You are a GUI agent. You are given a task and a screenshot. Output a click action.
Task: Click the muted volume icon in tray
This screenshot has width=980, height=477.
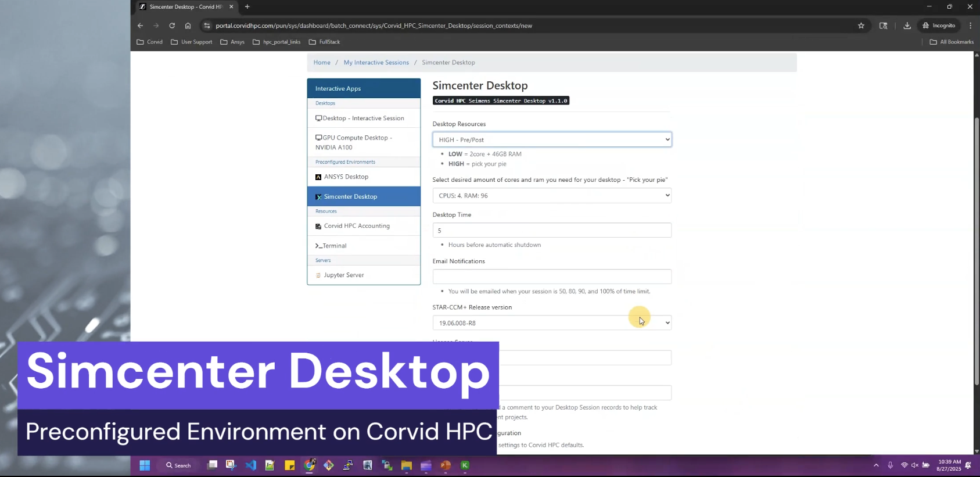[x=915, y=465]
